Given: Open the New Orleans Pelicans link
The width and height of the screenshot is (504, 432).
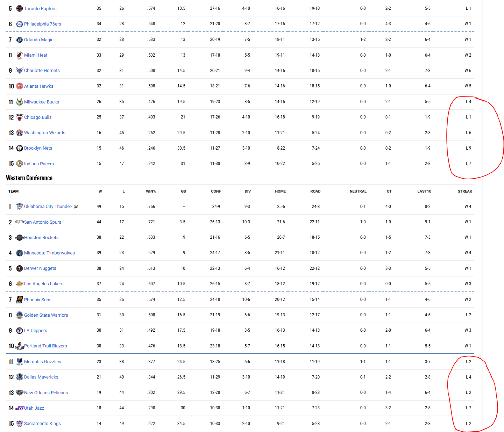Looking at the screenshot, I should 46,393.
